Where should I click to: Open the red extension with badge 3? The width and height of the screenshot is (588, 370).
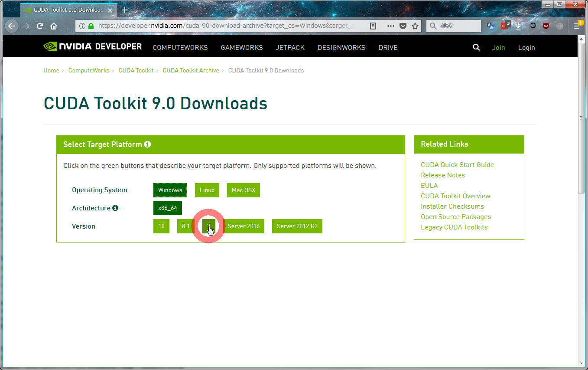coord(505,25)
